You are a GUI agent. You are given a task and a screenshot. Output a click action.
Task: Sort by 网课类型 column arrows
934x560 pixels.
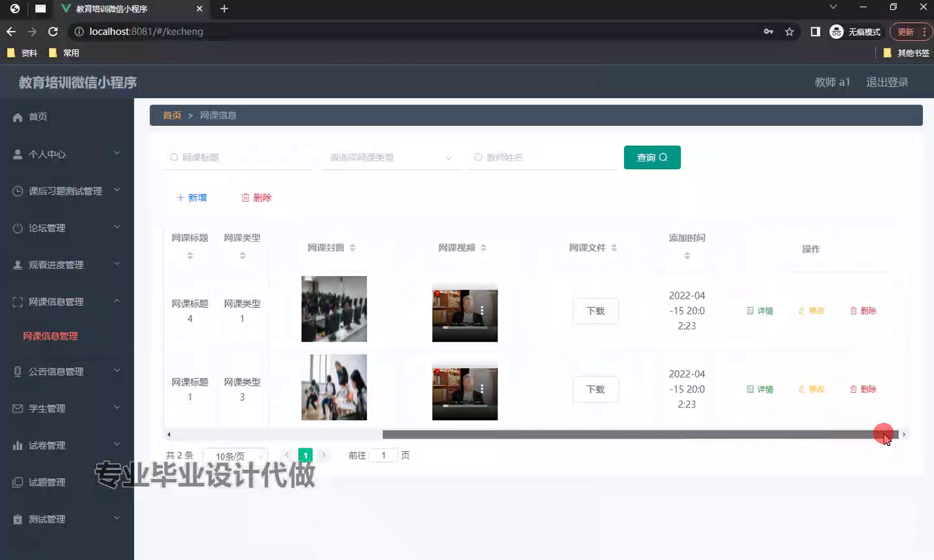point(243,256)
